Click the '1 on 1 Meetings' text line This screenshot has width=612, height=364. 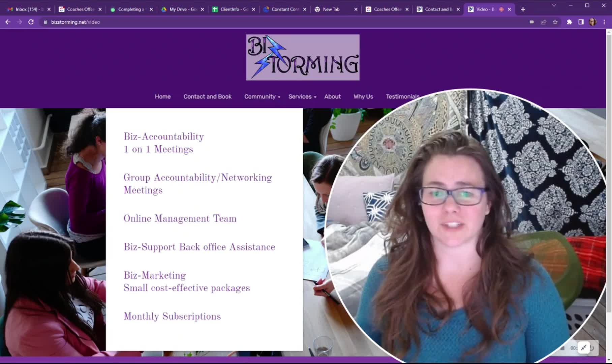click(x=158, y=149)
